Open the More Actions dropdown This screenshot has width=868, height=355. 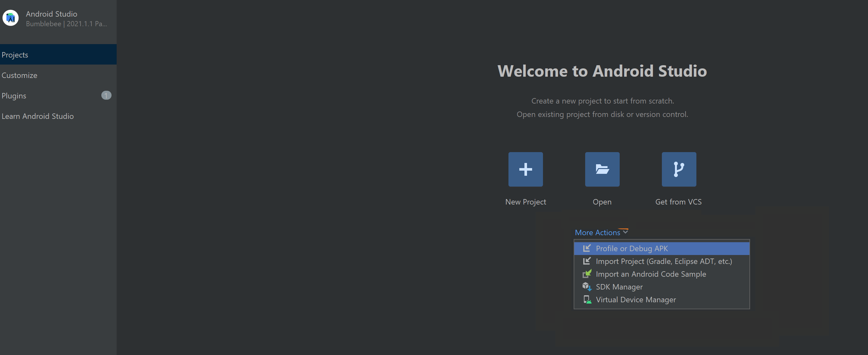pyautogui.click(x=598, y=232)
